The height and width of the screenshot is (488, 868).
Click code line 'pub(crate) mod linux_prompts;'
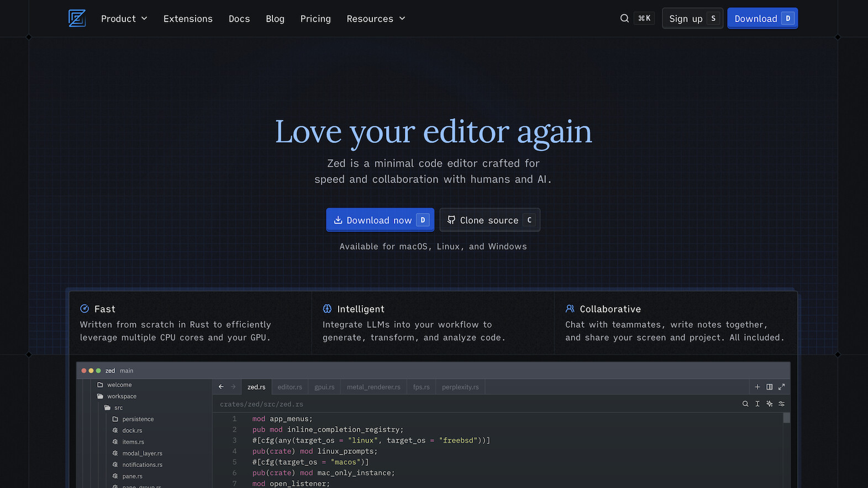point(315,451)
